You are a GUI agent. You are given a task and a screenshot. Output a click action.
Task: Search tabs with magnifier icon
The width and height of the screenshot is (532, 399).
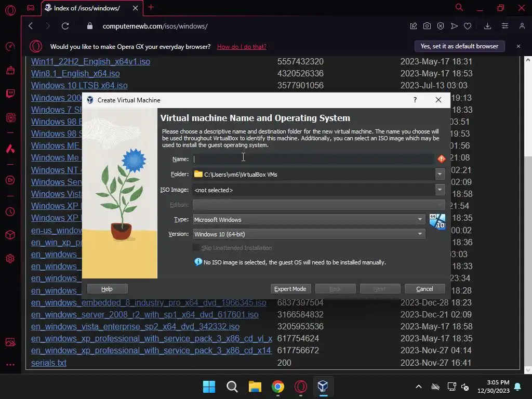click(459, 7)
